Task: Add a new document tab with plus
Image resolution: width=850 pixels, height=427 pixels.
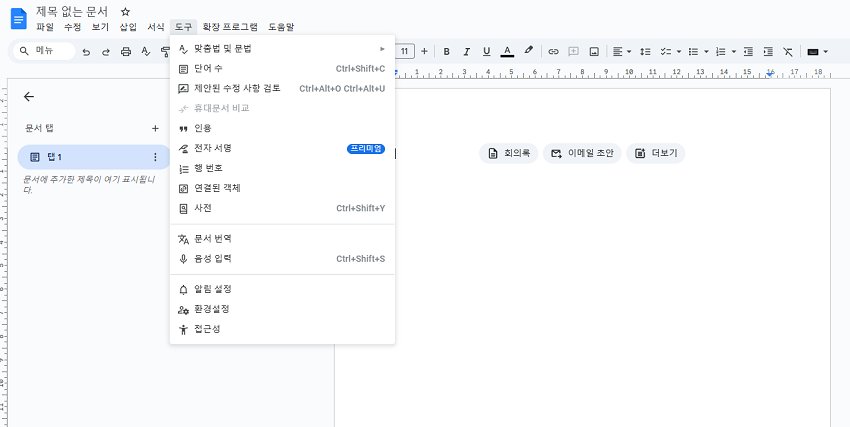Action: tap(155, 128)
